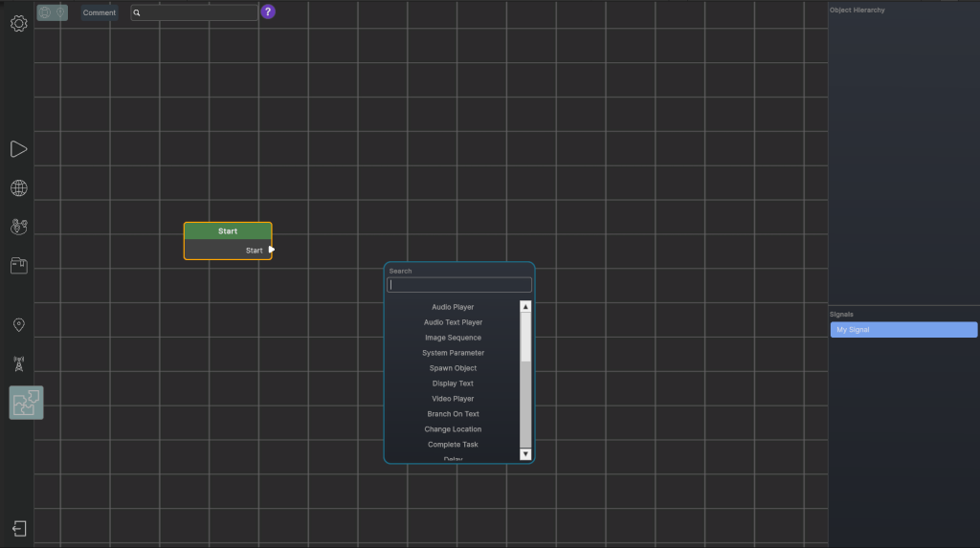Click the location pin sidebar icon
The image size is (980, 548).
coord(19,325)
